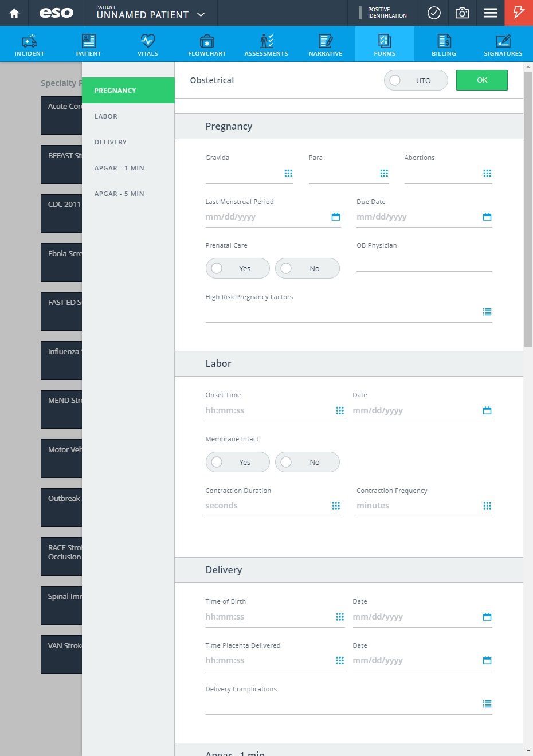Screen dimensions: 533x756
Task: Open the Narrative tab
Action: tap(326, 44)
